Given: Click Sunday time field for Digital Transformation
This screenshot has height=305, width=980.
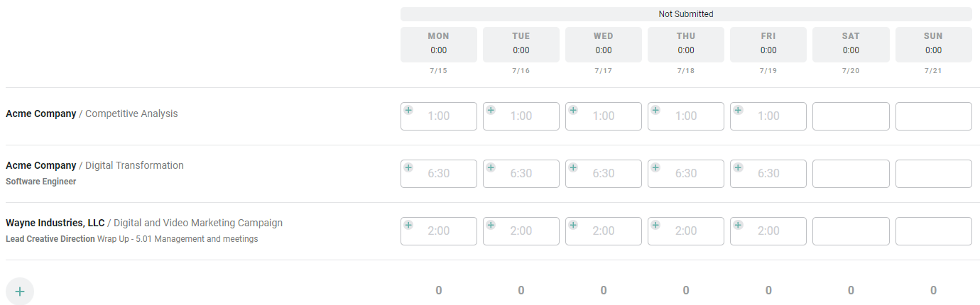Looking at the screenshot, I should [933, 174].
